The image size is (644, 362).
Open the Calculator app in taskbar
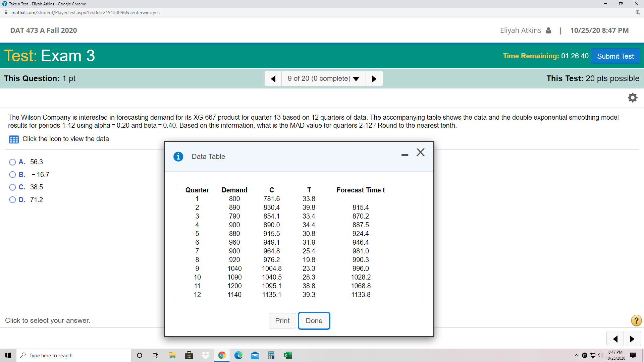click(271, 355)
